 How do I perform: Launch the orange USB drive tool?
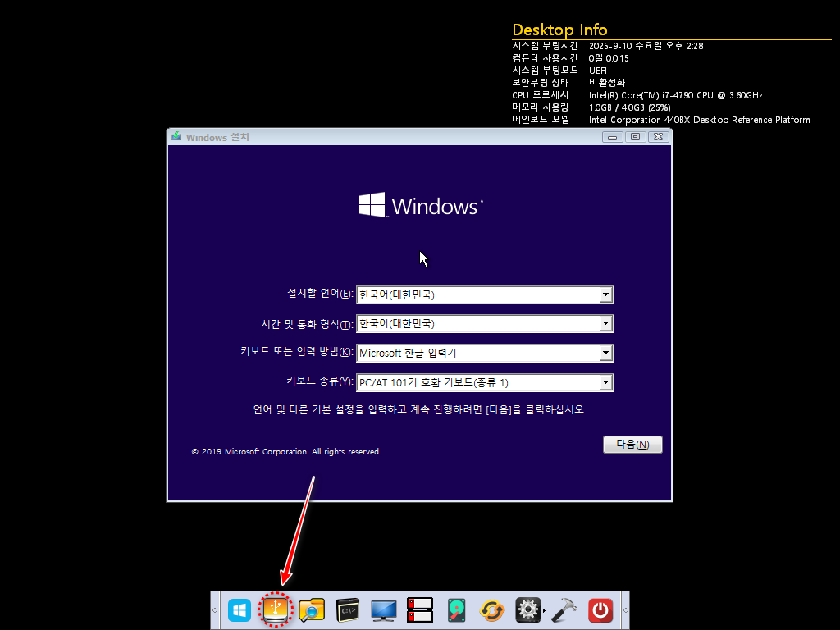pos(276,609)
